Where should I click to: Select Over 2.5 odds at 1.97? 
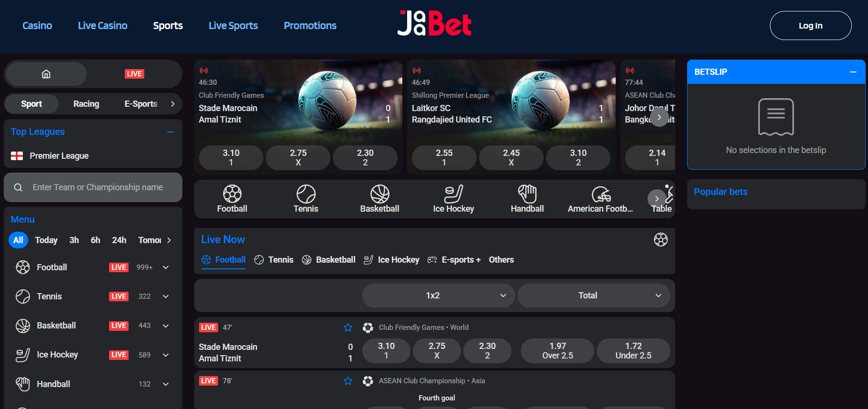point(558,351)
